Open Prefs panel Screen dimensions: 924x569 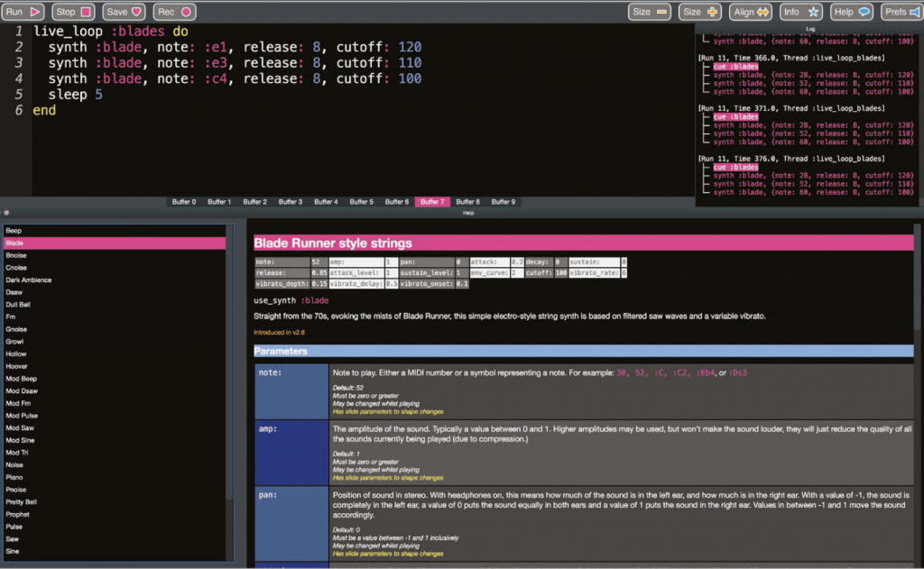pyautogui.click(x=900, y=12)
